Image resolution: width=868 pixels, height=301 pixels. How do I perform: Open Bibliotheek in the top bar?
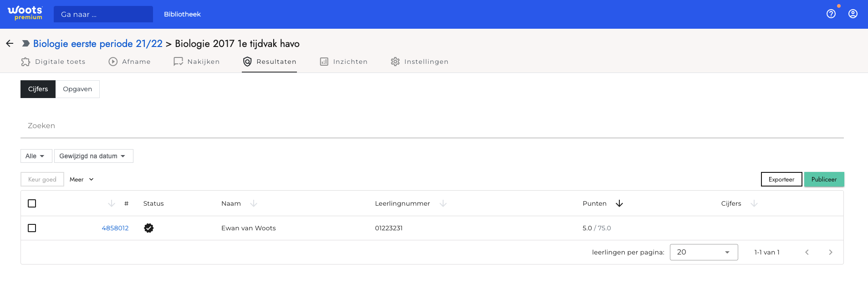coord(182,14)
